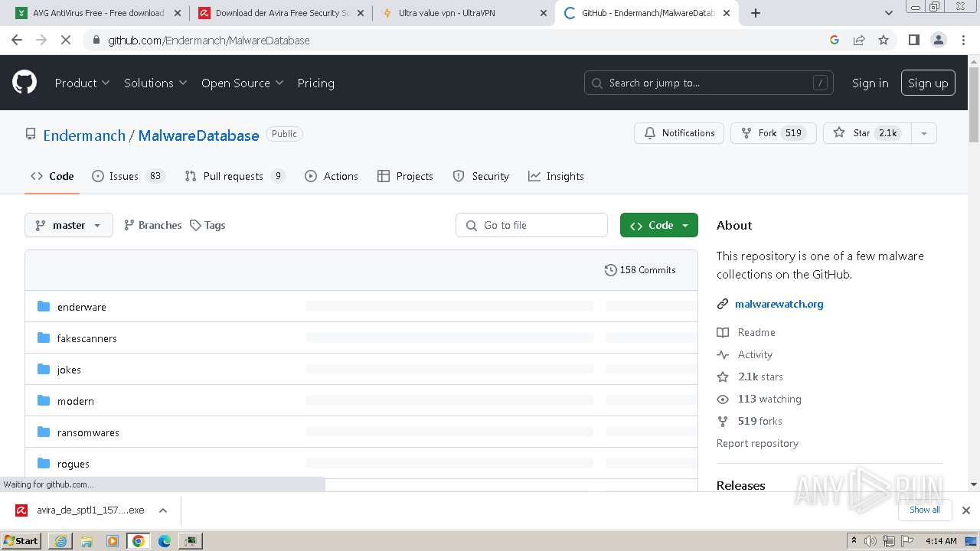Image resolution: width=980 pixels, height=551 pixels.
Task: Click the link icon beside malwarewatch.org
Action: [x=723, y=305]
